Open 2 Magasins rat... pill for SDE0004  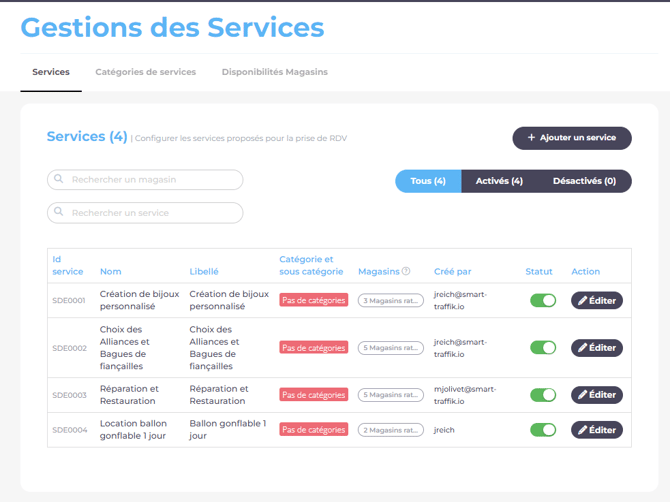(x=391, y=430)
